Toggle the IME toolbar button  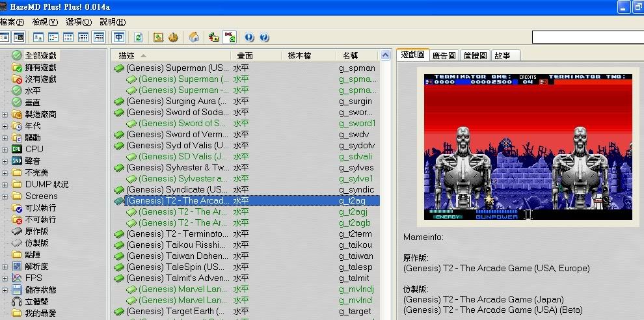(x=229, y=37)
